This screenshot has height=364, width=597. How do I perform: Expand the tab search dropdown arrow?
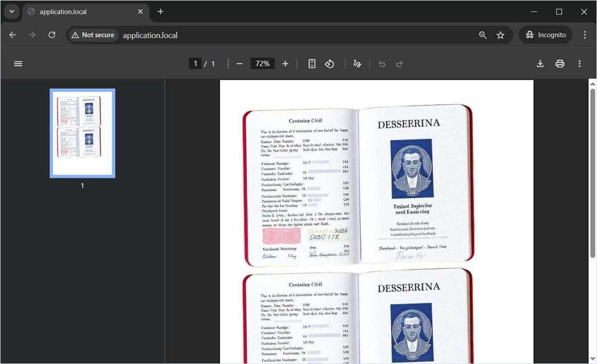pos(11,11)
